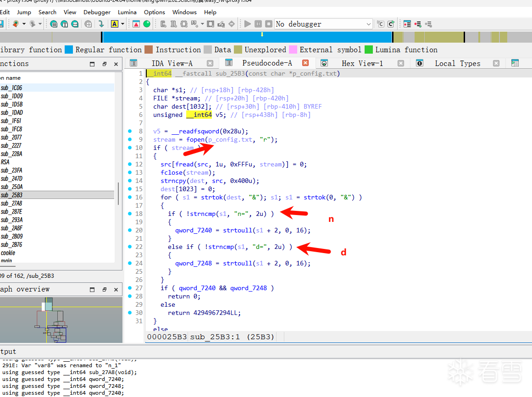Open the Edit menu

click(5, 12)
